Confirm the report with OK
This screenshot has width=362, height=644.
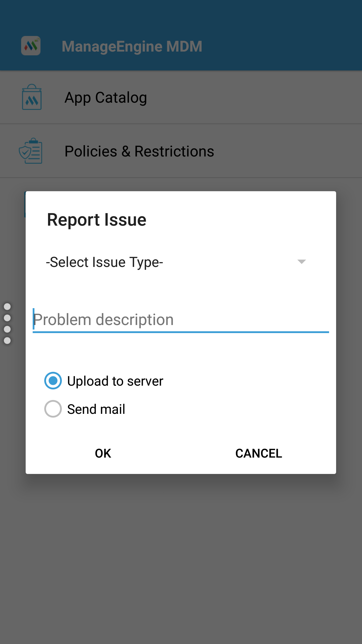point(103,453)
